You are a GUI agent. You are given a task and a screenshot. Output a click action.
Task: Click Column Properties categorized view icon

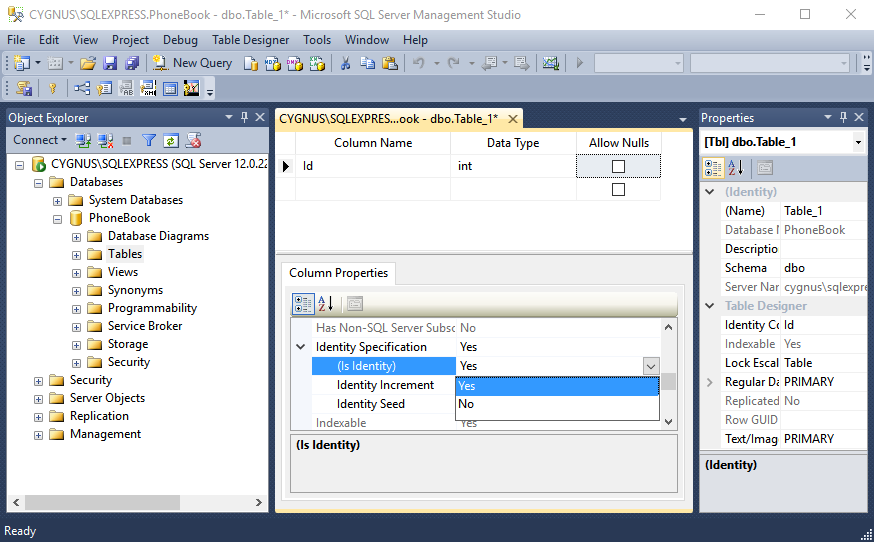pos(303,304)
